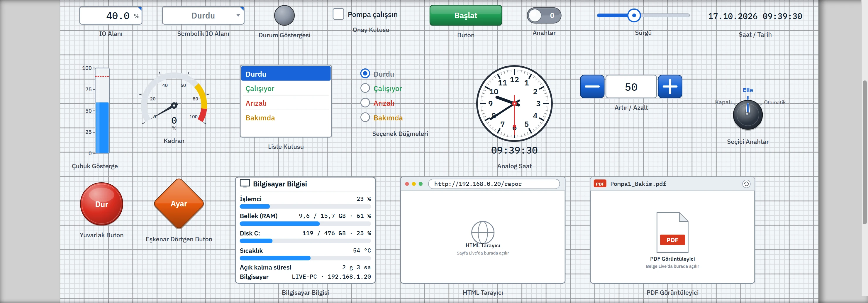Click the green Başlat button
Image resolution: width=868 pixels, height=303 pixels.
point(466,16)
